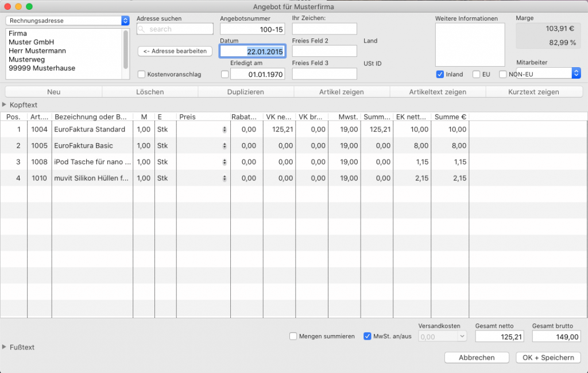Click the Summe € column header
The height and width of the screenshot is (373, 588).
coord(450,117)
